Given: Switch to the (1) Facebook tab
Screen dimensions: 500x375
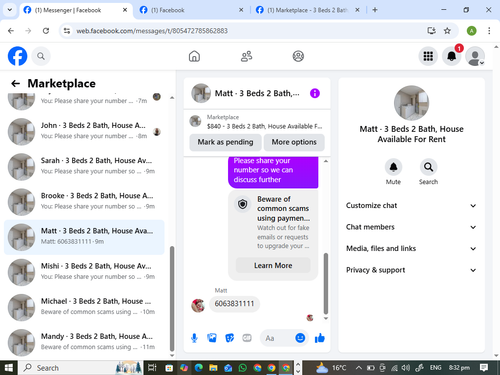Looking at the screenshot, I should (x=191, y=10).
